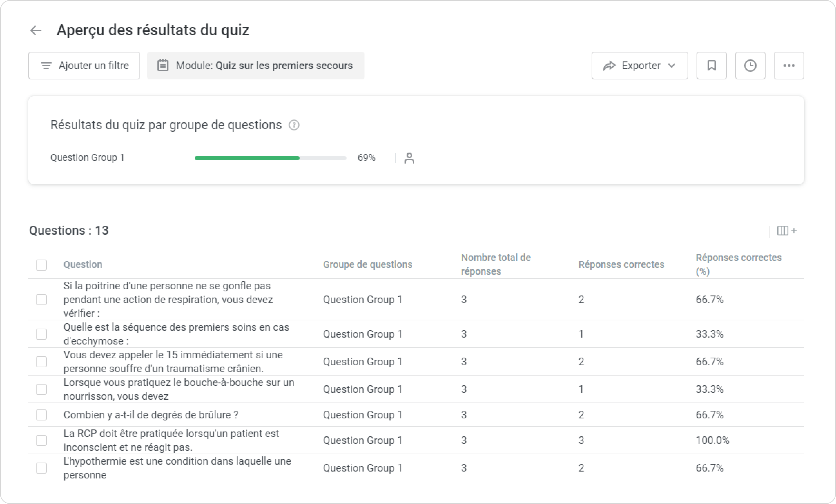The width and height of the screenshot is (836, 504).
Task: Click the back arrow icon
Action: [x=36, y=30]
